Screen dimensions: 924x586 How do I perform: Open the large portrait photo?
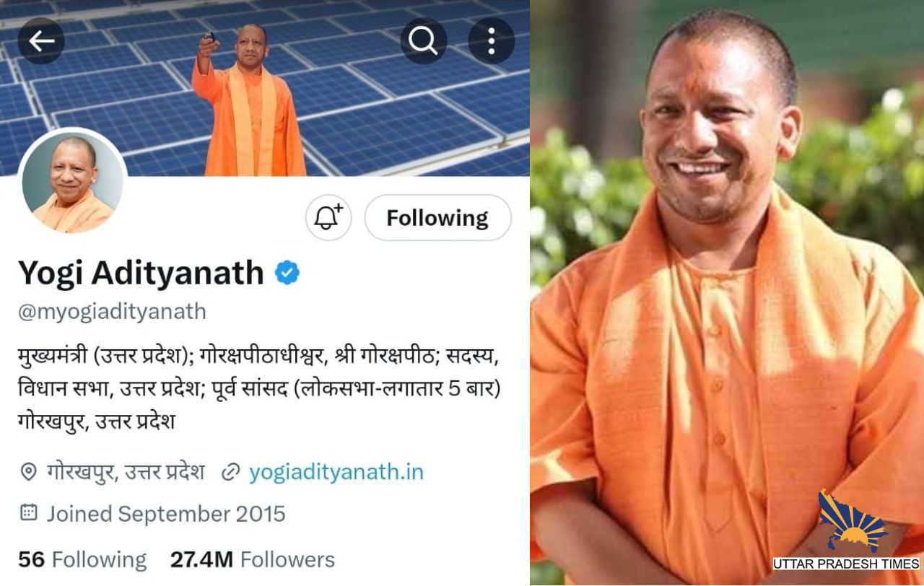(x=727, y=292)
